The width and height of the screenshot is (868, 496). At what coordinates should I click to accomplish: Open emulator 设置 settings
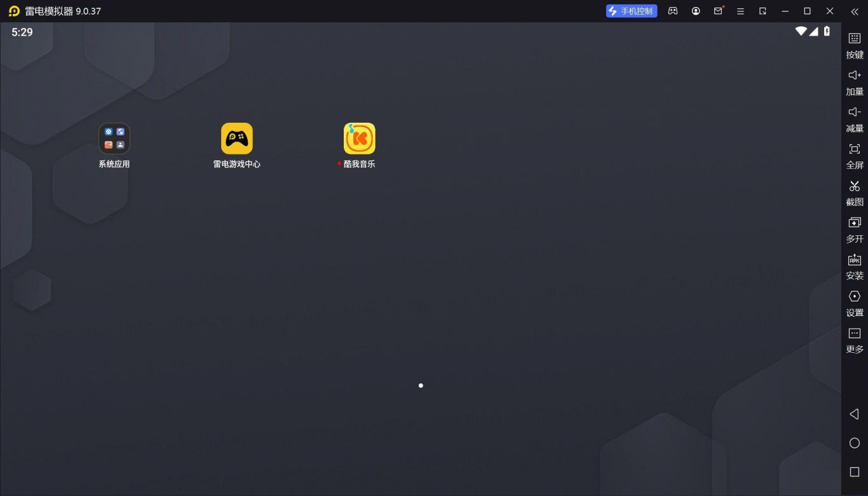855,303
